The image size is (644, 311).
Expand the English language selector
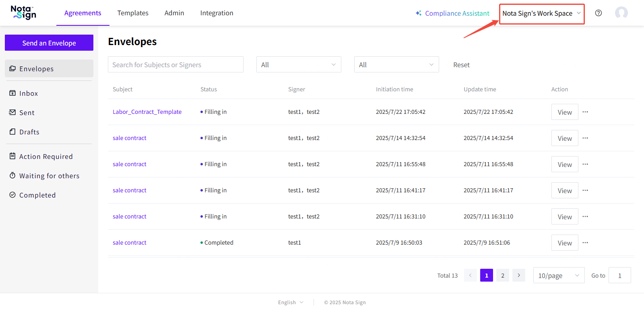coord(291,303)
